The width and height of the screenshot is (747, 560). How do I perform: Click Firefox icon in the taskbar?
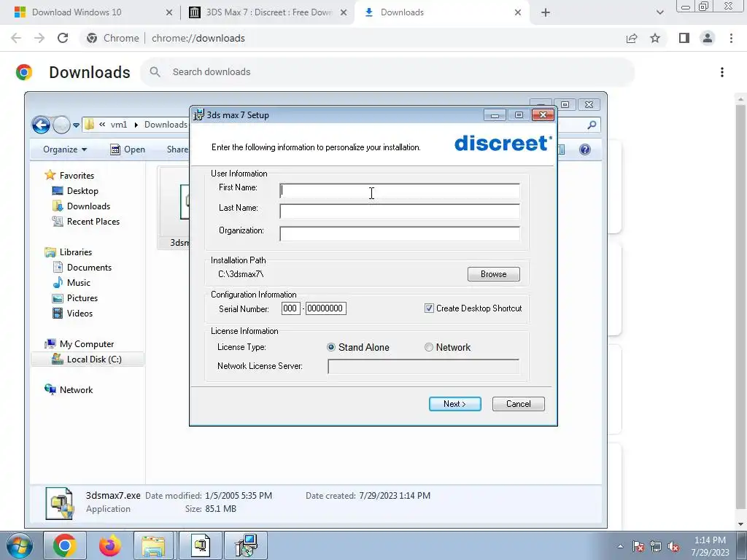pyautogui.click(x=110, y=545)
